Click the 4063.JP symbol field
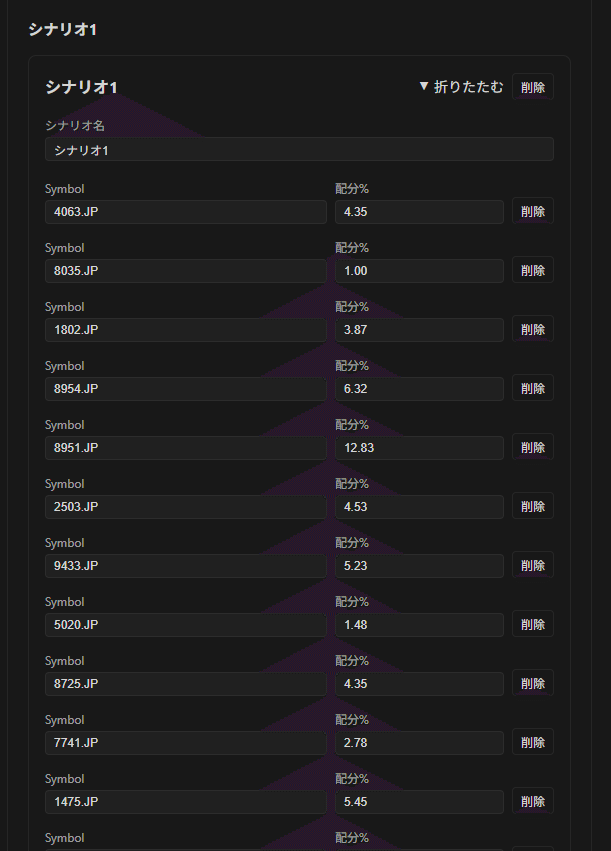This screenshot has height=851, width=611. [186, 212]
